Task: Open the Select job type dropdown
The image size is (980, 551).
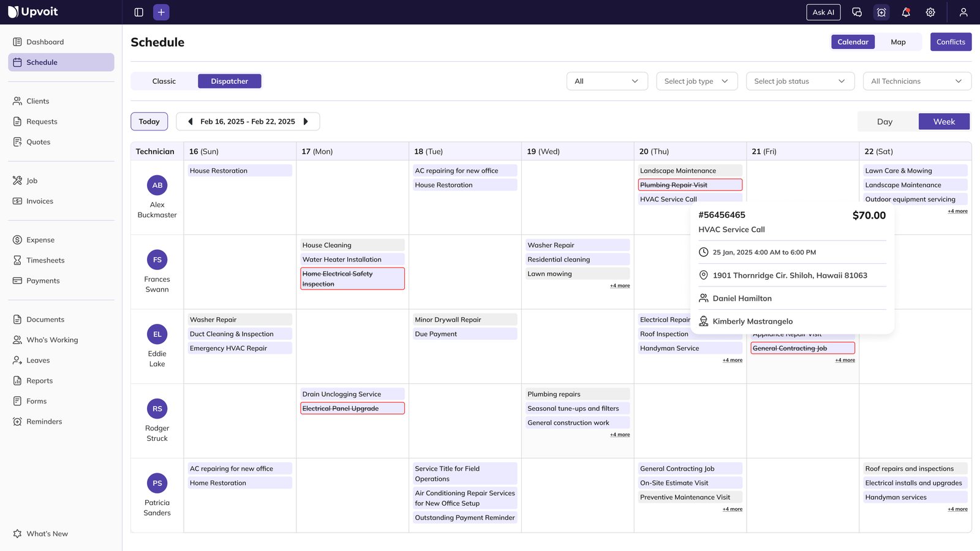Action: tap(696, 81)
